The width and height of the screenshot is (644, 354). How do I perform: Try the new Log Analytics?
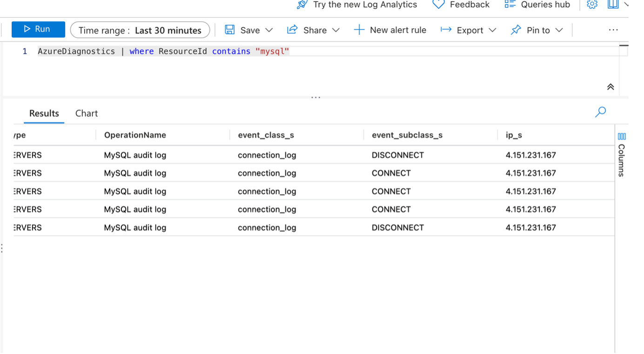click(x=356, y=5)
